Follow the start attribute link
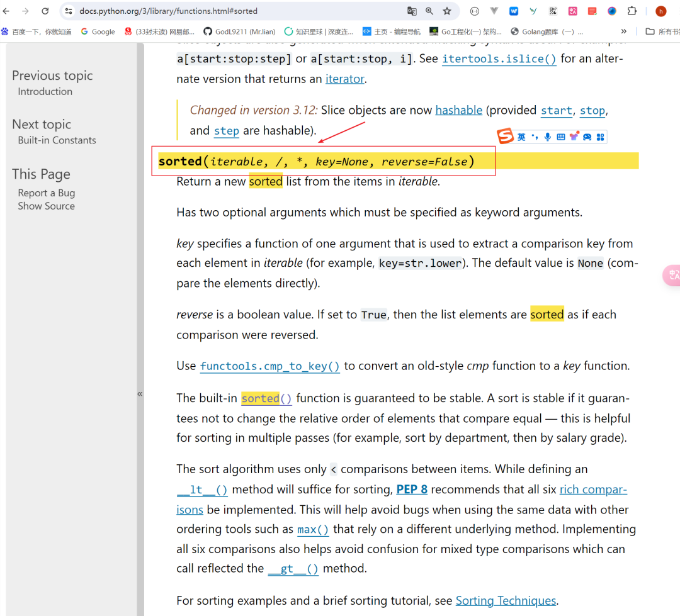Image resolution: width=680 pixels, height=616 pixels. [557, 110]
